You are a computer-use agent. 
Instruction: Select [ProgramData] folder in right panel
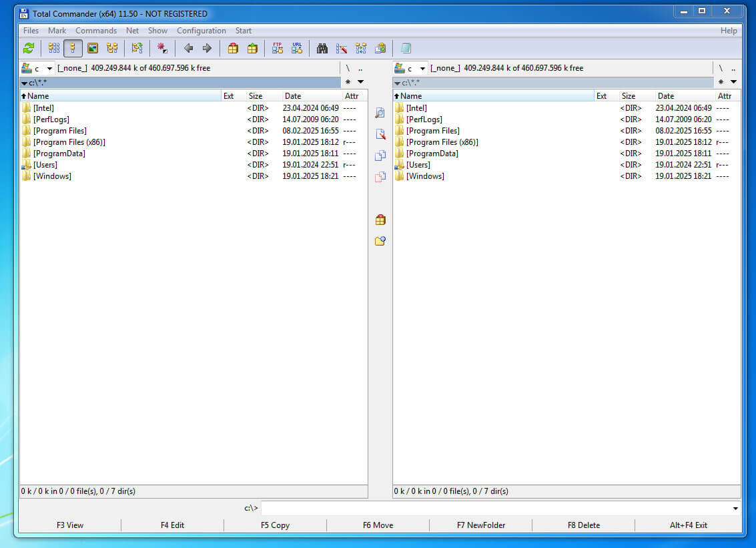tap(566, 154)
